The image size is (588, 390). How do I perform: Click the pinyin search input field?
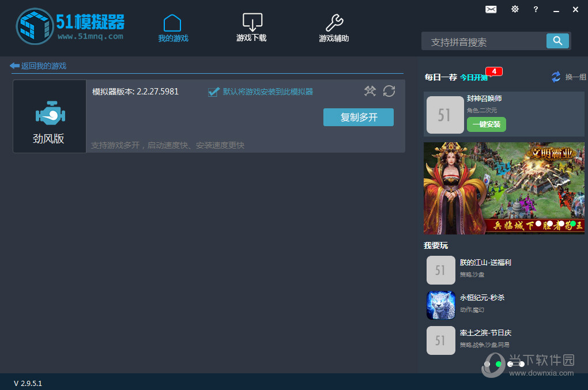point(484,42)
